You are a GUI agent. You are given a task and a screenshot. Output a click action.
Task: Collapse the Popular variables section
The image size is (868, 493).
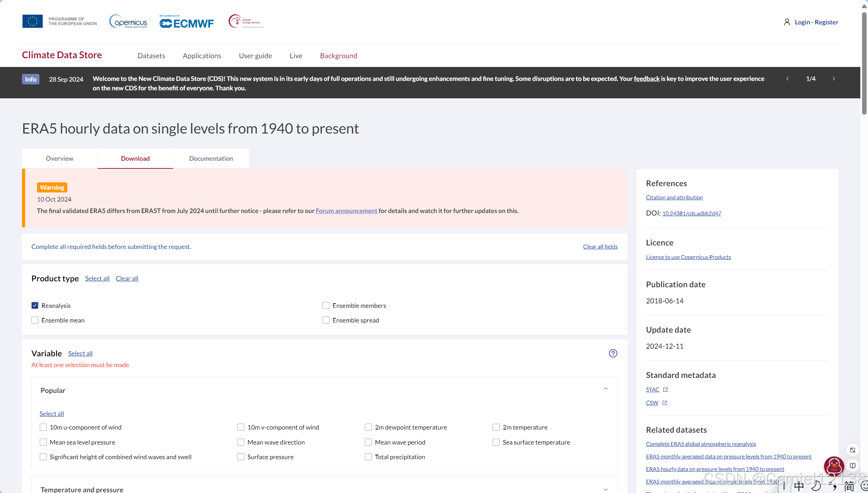click(x=606, y=389)
